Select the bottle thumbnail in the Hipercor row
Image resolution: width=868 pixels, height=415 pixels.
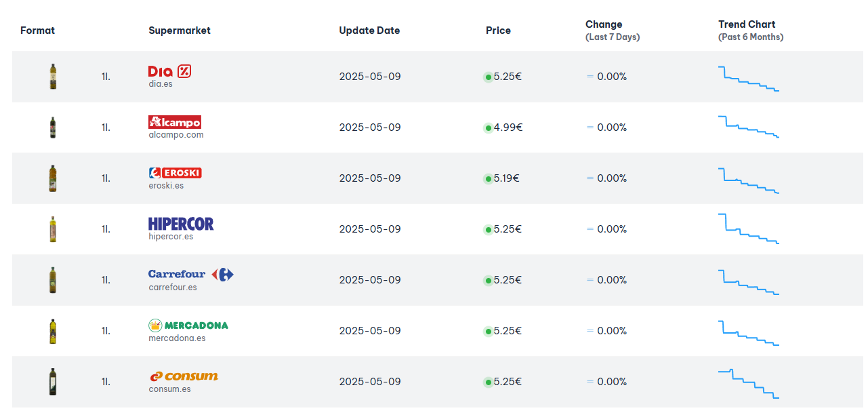click(53, 229)
